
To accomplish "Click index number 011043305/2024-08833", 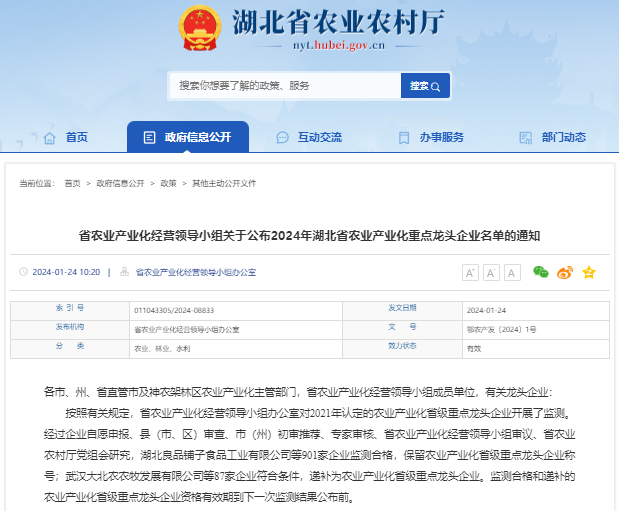I will 174,310.
